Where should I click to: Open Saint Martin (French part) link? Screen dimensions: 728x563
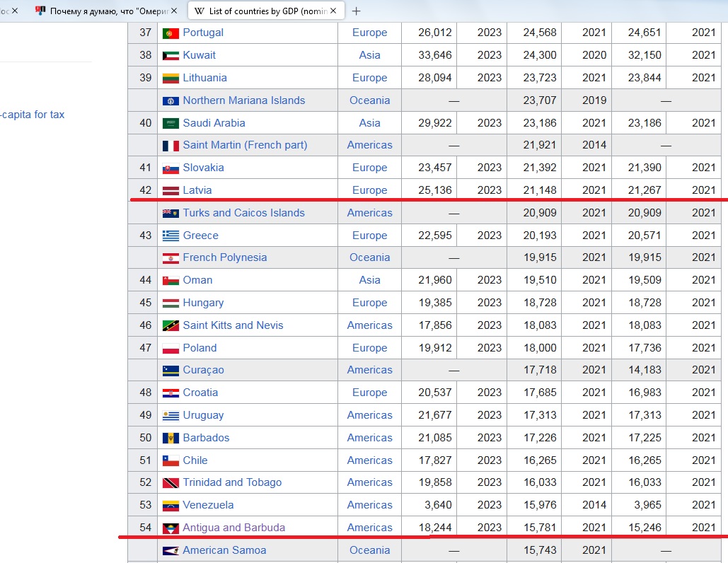click(245, 145)
